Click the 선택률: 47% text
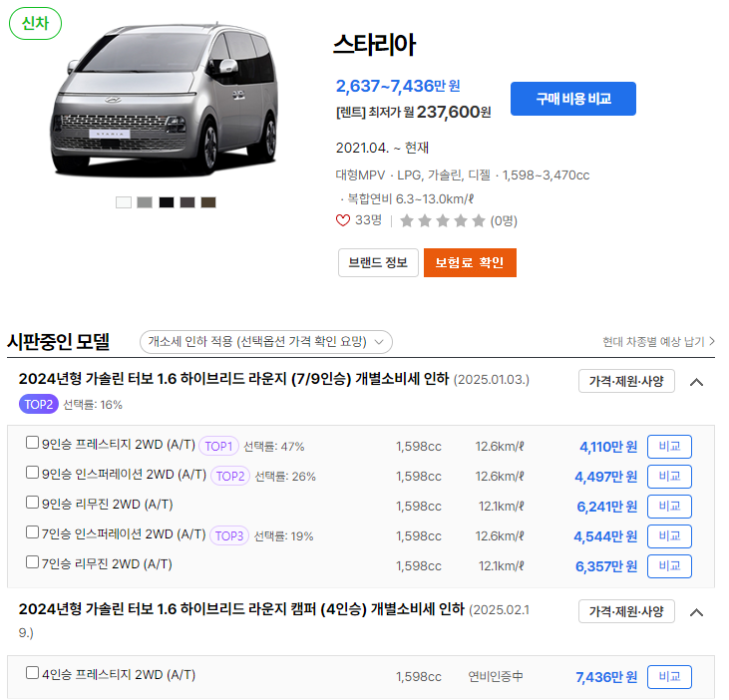729x700 pixels. pyautogui.click(x=274, y=447)
